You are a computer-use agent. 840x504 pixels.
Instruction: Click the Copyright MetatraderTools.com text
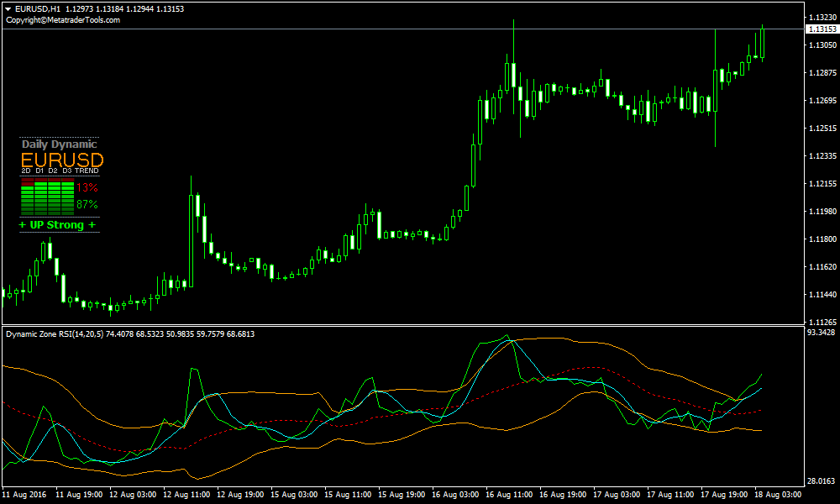point(63,20)
